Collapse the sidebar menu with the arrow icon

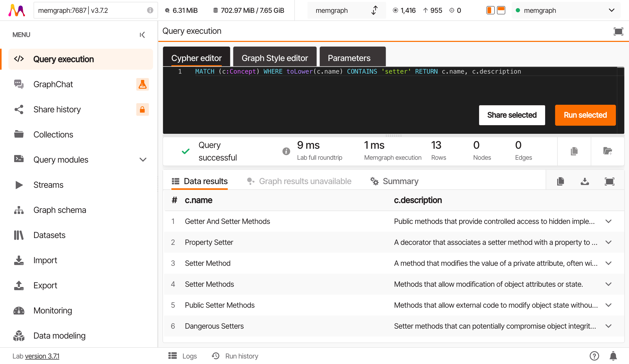[x=142, y=35]
